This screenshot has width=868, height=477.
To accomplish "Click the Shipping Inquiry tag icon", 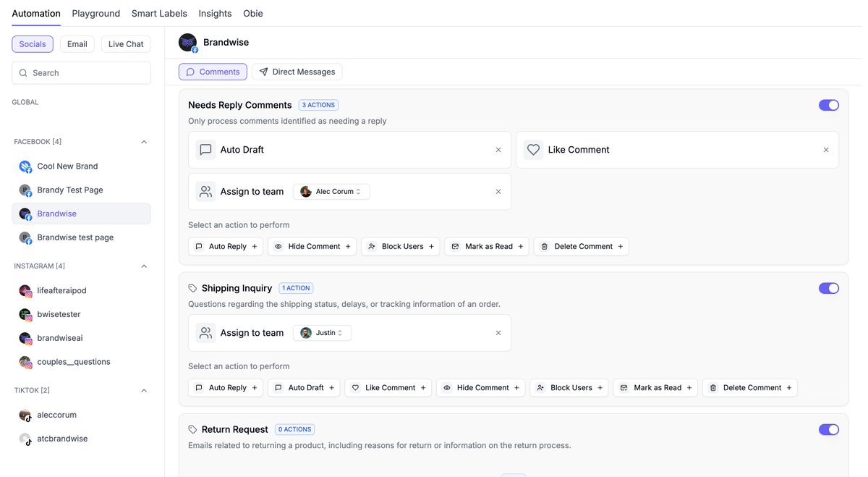I will [193, 287].
